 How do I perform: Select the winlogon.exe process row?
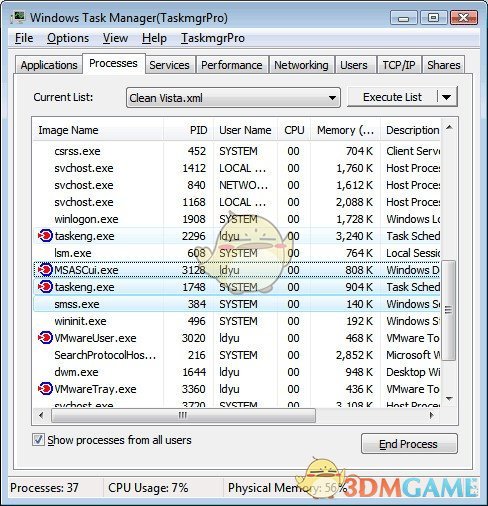(237, 219)
